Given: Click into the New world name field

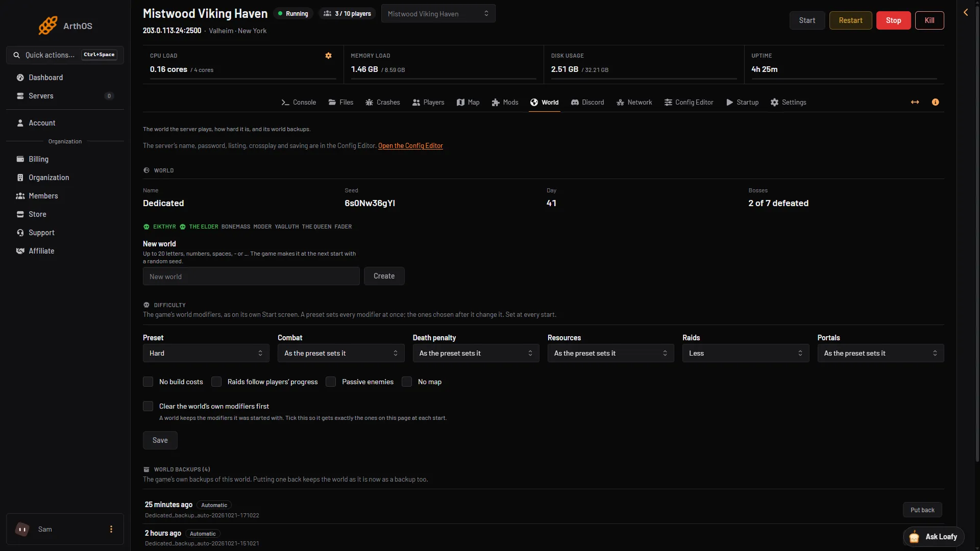Looking at the screenshot, I should [251, 276].
